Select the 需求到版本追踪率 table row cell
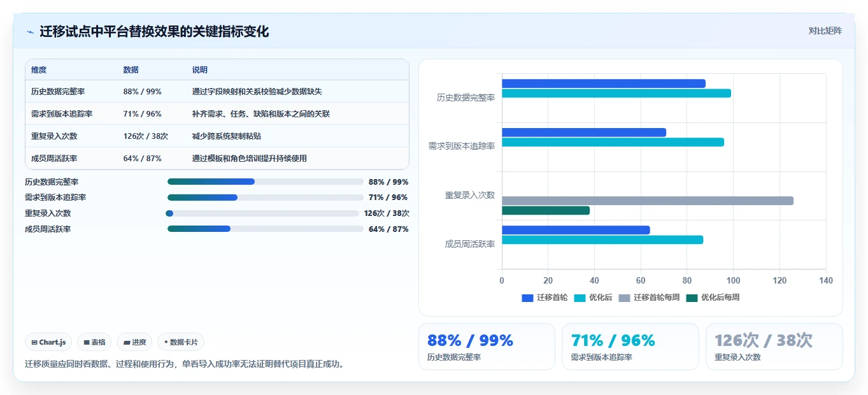The height and width of the screenshot is (395, 868). (62, 113)
